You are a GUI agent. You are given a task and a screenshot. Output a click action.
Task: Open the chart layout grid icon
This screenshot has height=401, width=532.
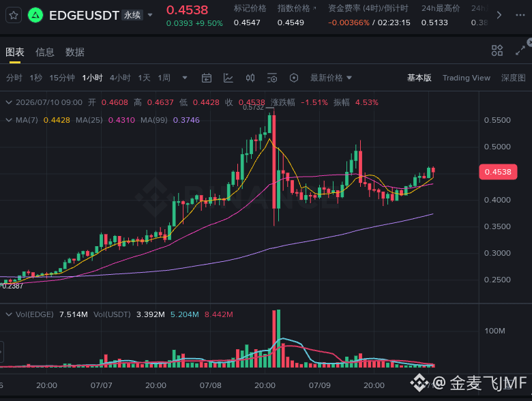(497, 50)
